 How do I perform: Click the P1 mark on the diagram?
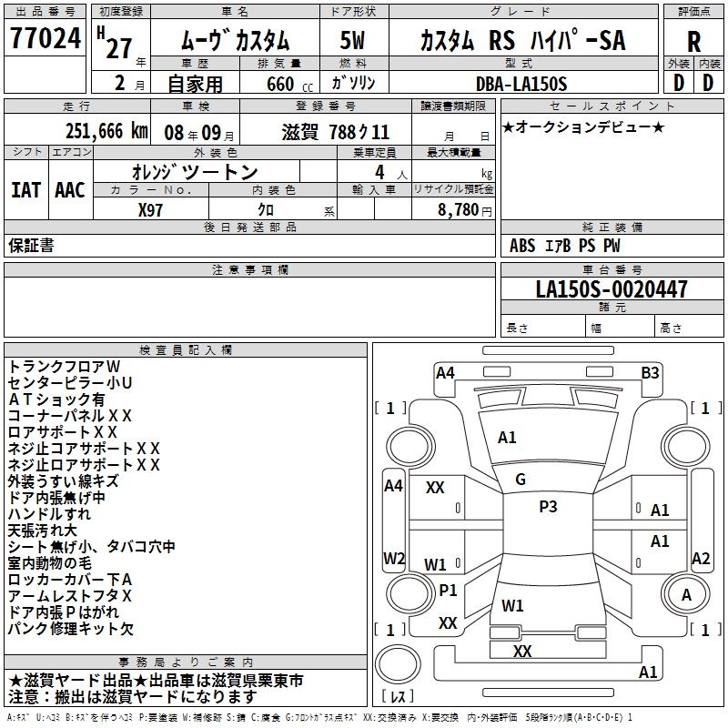tap(448, 590)
